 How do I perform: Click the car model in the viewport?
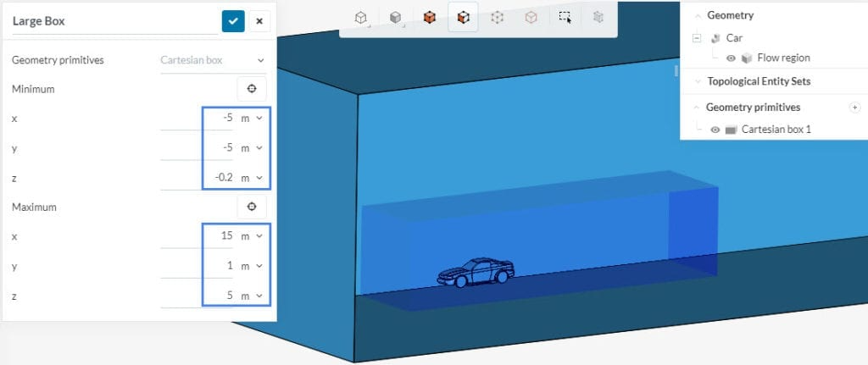pos(476,273)
